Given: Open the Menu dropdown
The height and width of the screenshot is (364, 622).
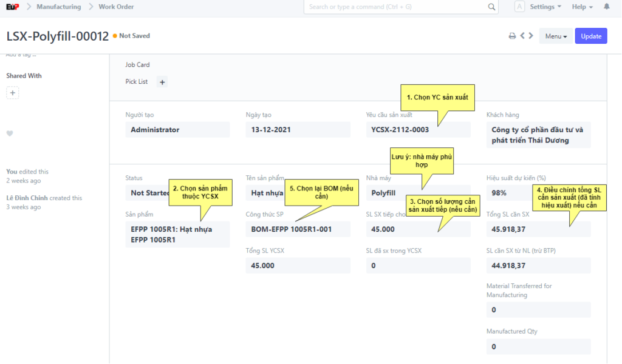Looking at the screenshot, I should click(556, 36).
